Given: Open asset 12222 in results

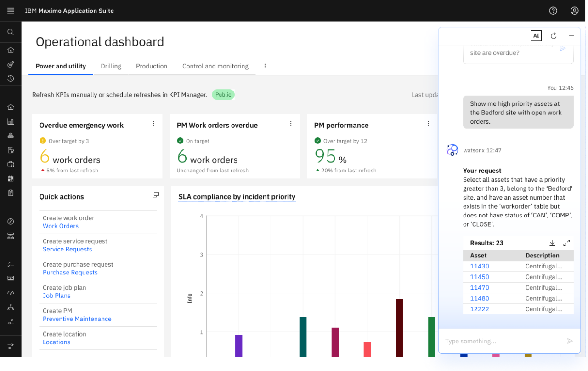Looking at the screenshot, I should [x=480, y=309].
